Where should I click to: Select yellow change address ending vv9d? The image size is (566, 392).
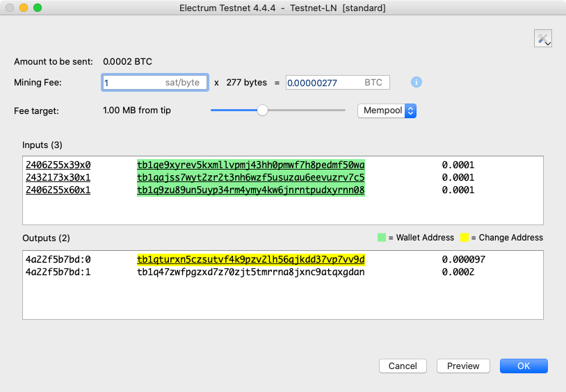click(251, 259)
